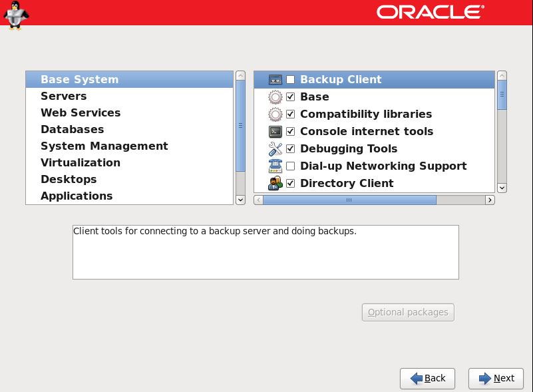Click the Backup Client tape drive icon

pos(275,80)
